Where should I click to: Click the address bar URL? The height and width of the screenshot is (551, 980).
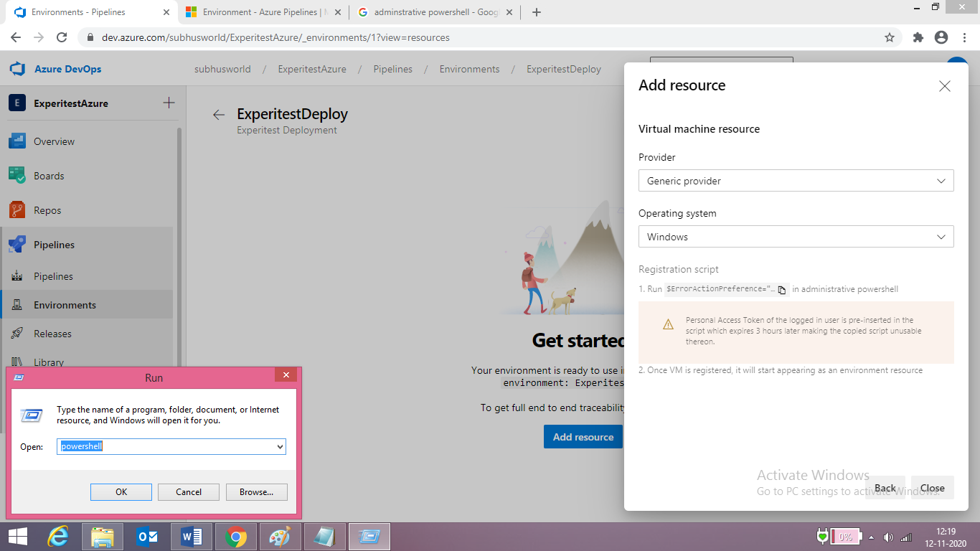(275, 37)
